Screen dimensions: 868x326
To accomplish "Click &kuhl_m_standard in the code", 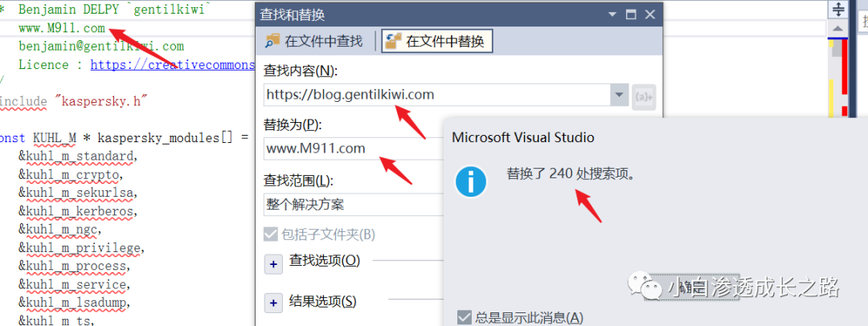I will [x=77, y=157].
